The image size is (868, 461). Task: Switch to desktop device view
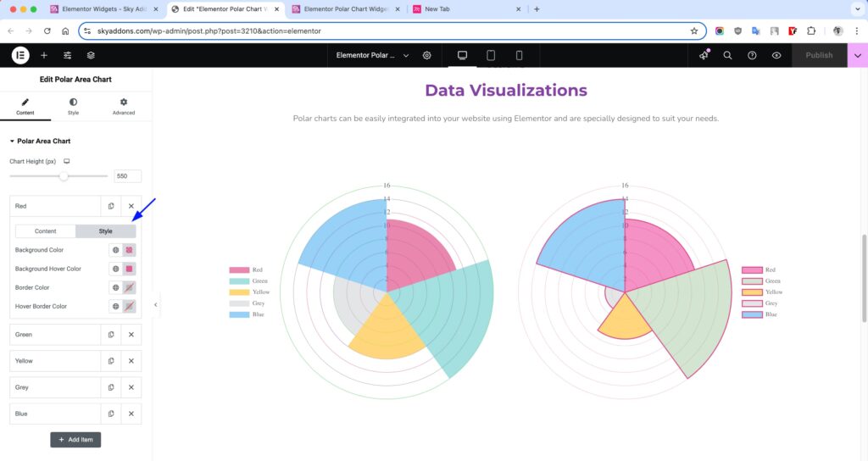(462, 55)
